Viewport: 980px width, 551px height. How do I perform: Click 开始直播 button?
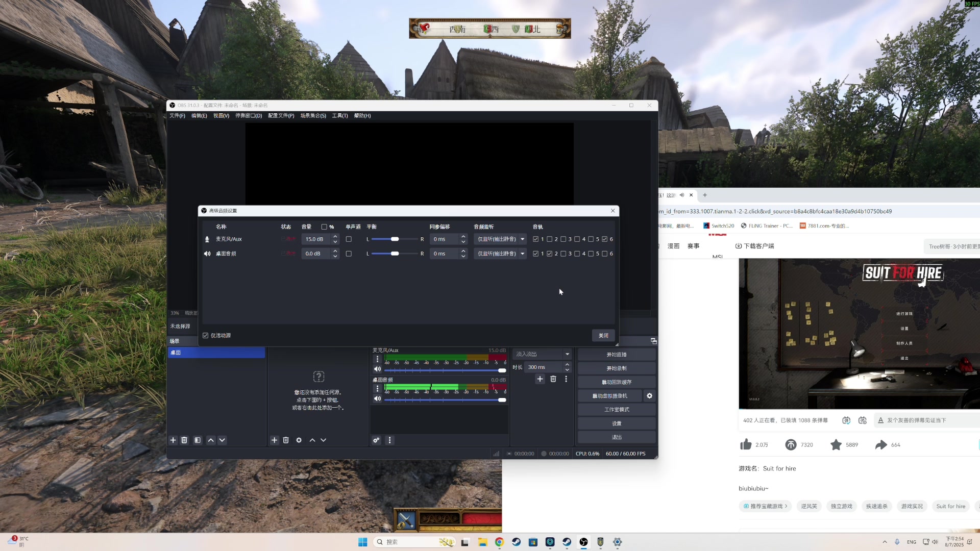pyautogui.click(x=617, y=355)
